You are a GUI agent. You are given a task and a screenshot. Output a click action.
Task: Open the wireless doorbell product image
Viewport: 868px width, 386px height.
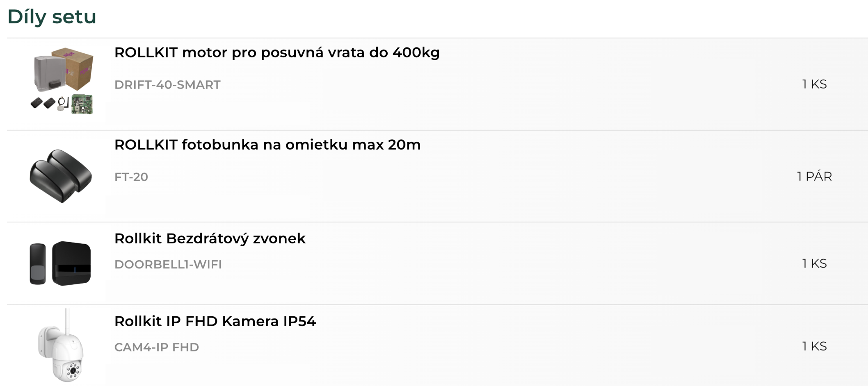[x=60, y=263]
